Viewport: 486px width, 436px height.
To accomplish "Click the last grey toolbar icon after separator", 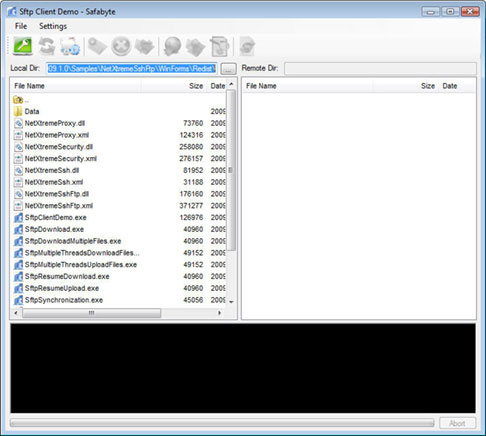I will tap(247, 46).
